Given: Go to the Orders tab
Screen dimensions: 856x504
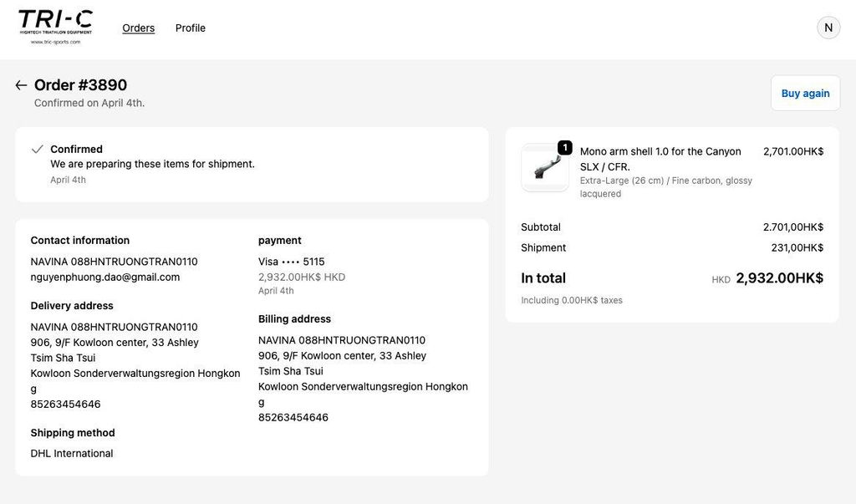Looking at the screenshot, I should 138,28.
